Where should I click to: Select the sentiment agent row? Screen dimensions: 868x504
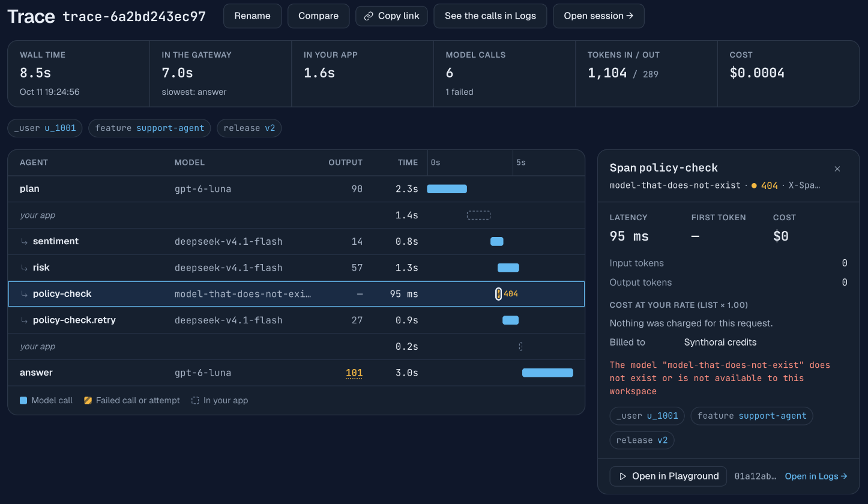296,241
